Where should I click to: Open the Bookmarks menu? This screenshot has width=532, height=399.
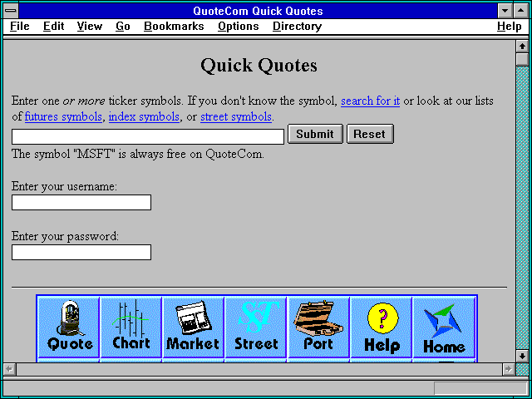pyautogui.click(x=174, y=26)
